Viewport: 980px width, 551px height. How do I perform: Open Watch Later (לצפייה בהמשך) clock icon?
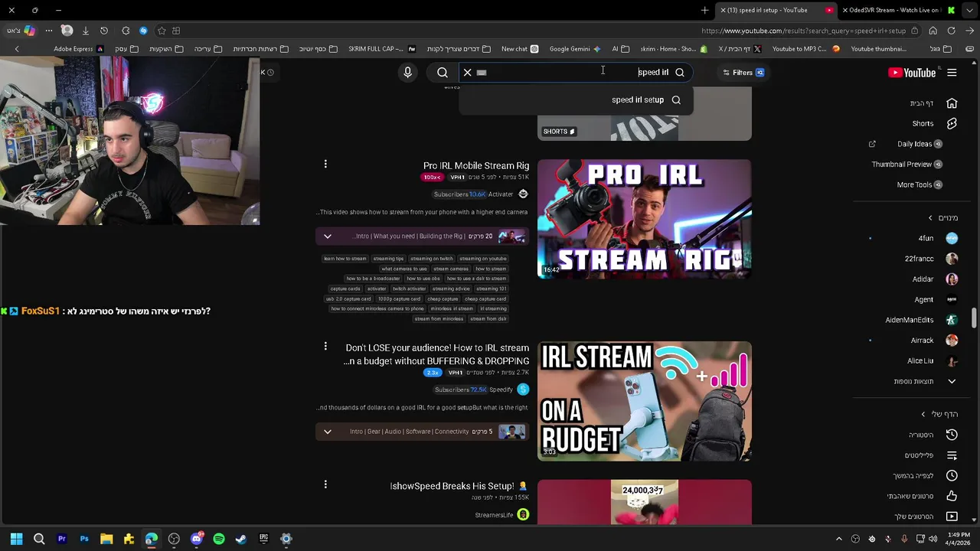(952, 476)
